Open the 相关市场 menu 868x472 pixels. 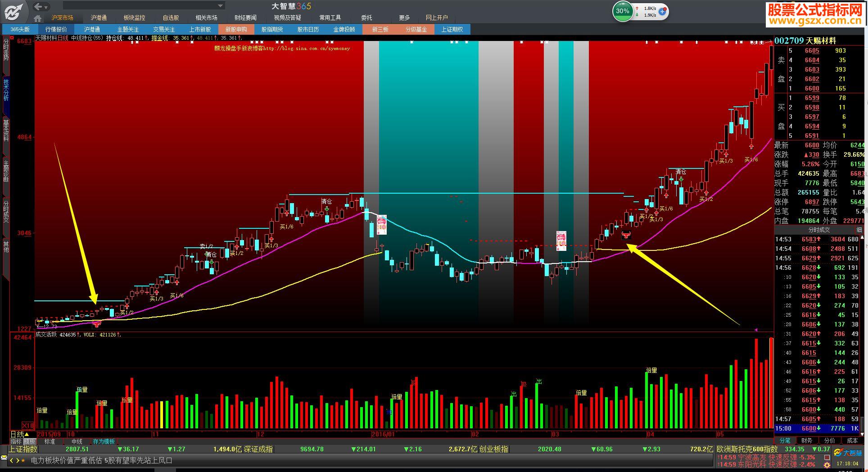[x=206, y=18]
